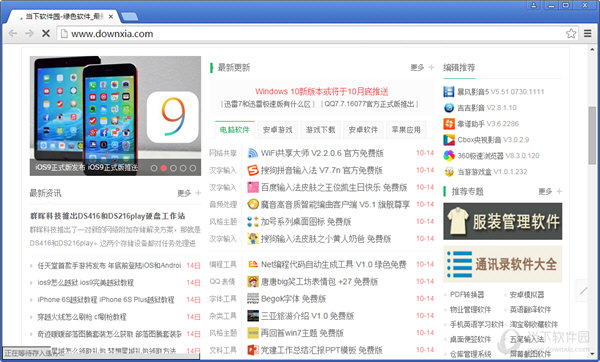Click the 吉吉影音 icon

[449, 108]
